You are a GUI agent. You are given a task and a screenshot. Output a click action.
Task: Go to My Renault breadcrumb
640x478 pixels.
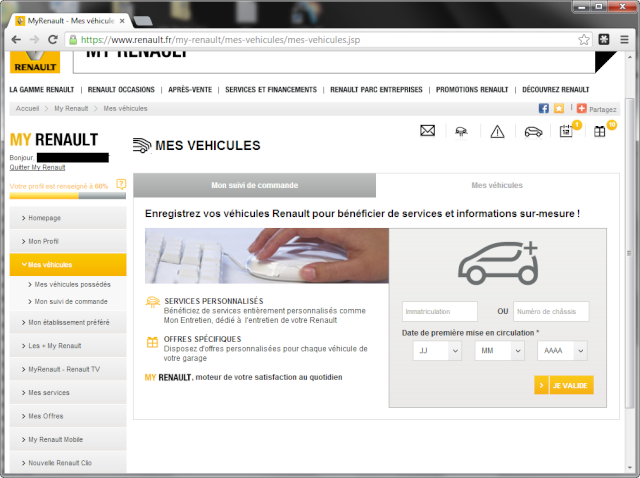click(71, 109)
